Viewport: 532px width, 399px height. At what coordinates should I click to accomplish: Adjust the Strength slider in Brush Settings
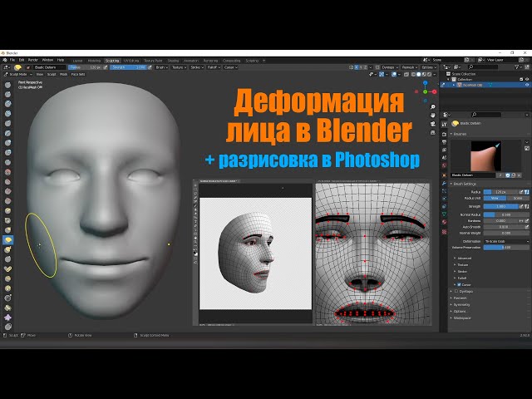point(500,206)
